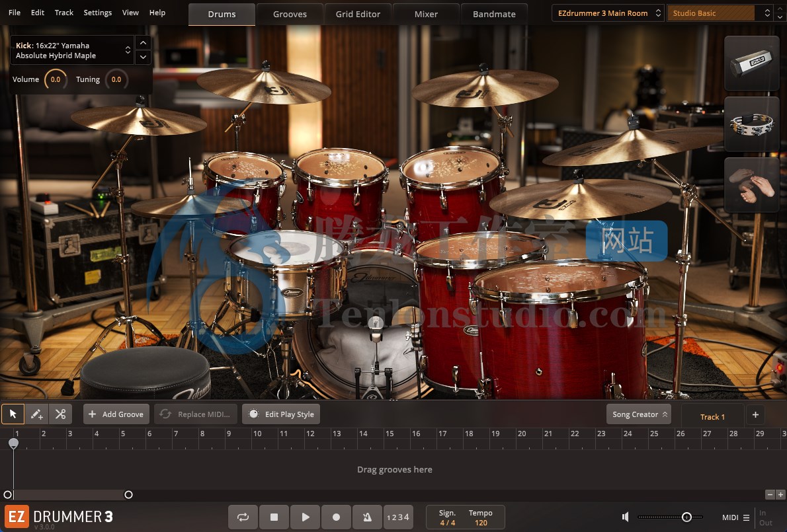Click the loop start handle
Screen dimensions: 787x532
pos(7,495)
